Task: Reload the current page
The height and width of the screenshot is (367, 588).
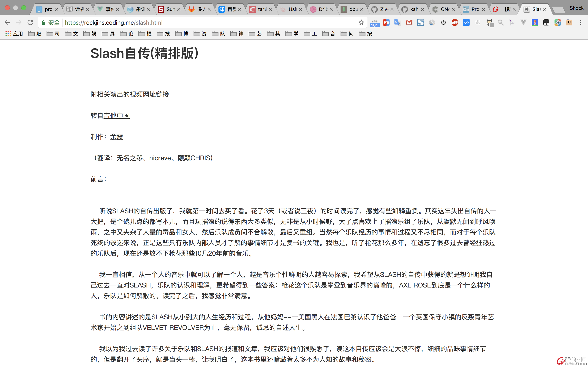Action: [30, 23]
